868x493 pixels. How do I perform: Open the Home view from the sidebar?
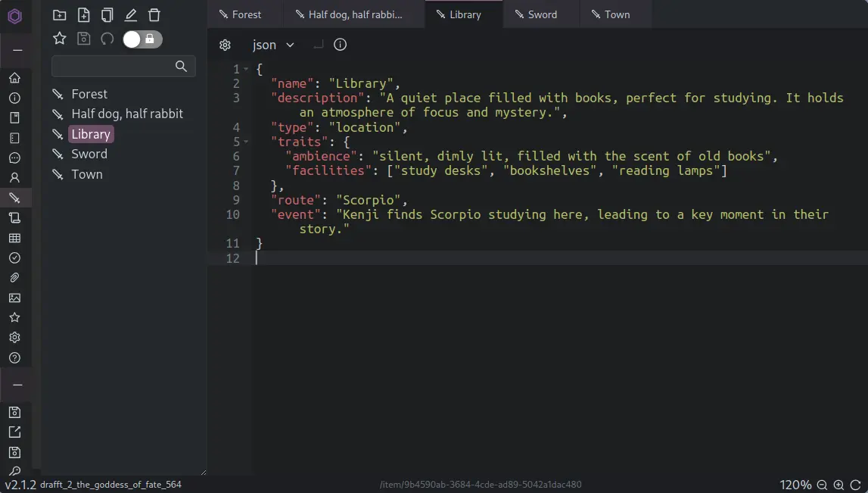pyautogui.click(x=15, y=77)
